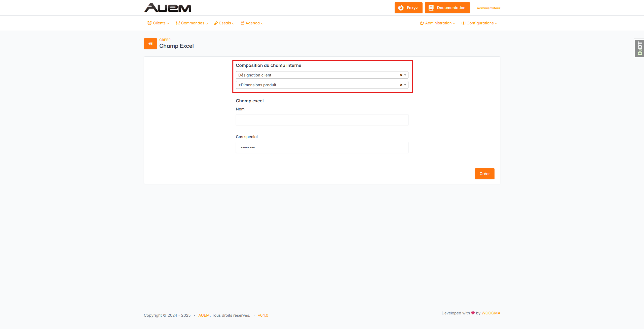Clear the Dimensions produit selection
The image size is (644, 329).
(401, 85)
